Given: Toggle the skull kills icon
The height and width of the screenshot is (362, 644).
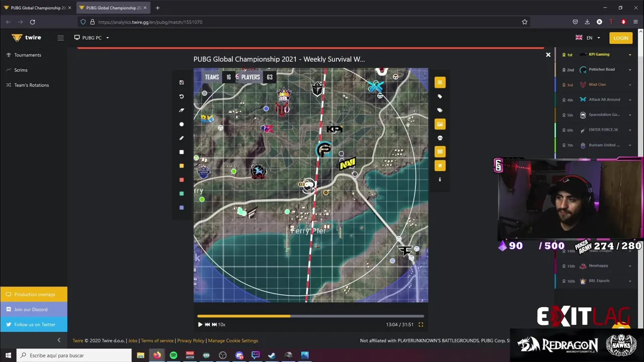Looking at the screenshot, I should click(x=440, y=138).
